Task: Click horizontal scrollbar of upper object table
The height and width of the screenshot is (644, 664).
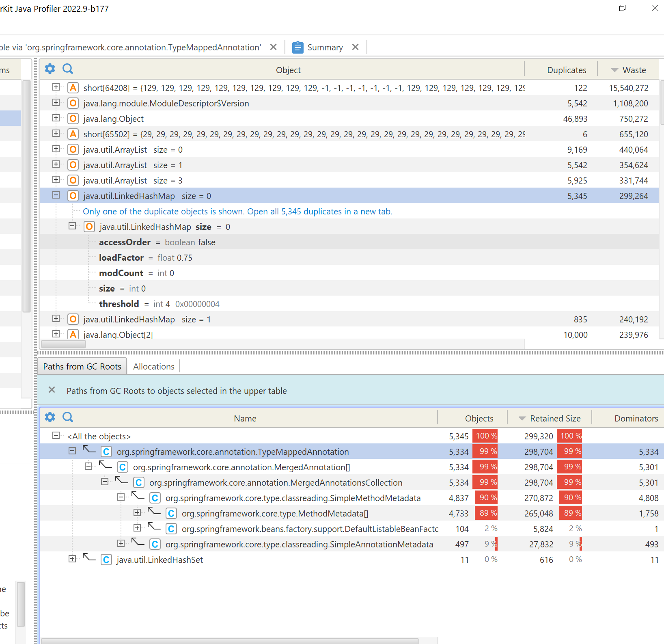Action: click(64, 344)
